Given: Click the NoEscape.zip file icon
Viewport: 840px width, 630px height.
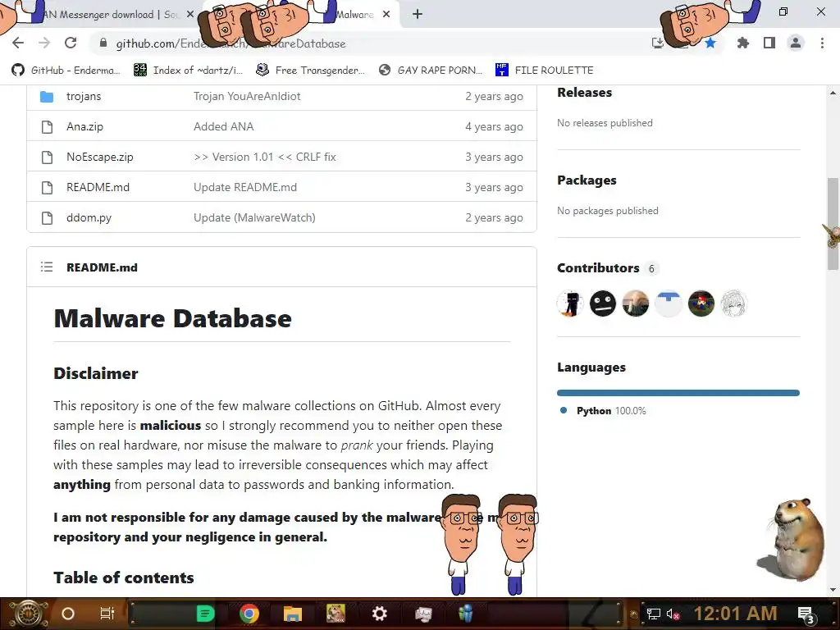Looking at the screenshot, I should pyautogui.click(x=47, y=157).
